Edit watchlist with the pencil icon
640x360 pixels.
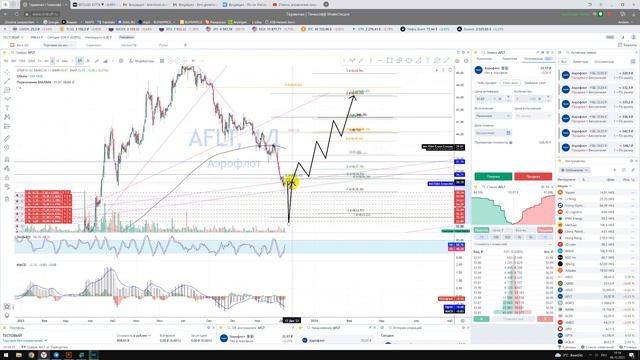[x=633, y=170]
